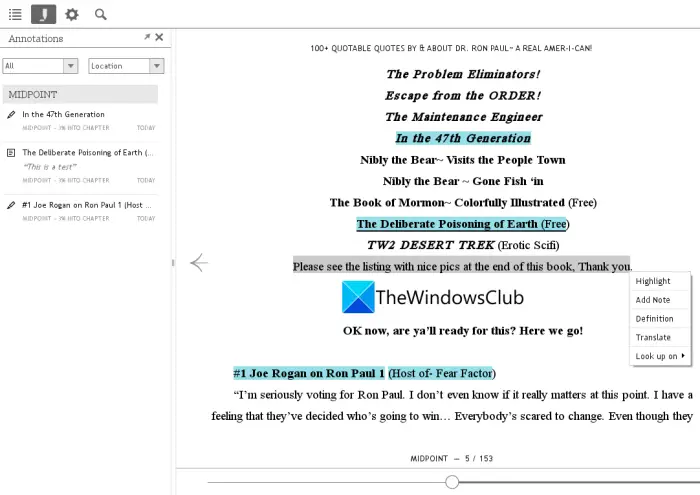Click the selected 'Please see the listing' line
The width and height of the screenshot is (700, 495).
coord(462,266)
